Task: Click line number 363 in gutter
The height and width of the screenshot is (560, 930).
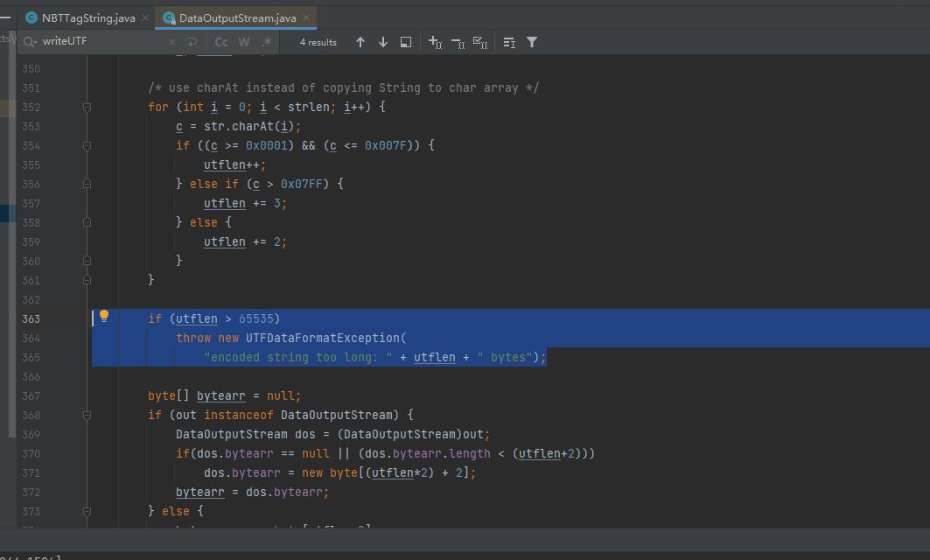Action: coord(31,319)
